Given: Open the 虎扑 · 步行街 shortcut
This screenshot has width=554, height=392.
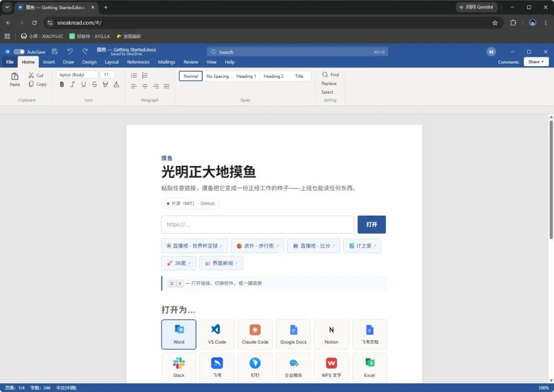Looking at the screenshot, I should (258, 246).
